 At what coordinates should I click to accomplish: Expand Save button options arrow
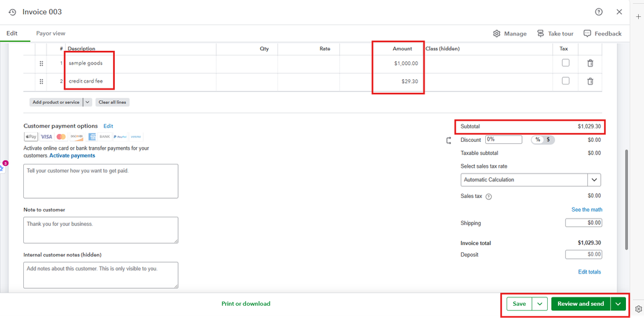click(539, 304)
